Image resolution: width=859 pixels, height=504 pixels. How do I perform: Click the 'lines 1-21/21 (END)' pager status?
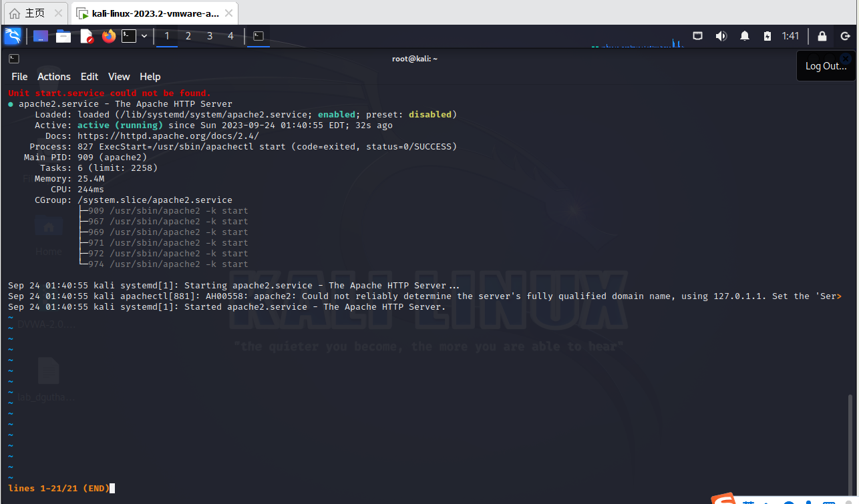tap(59, 488)
